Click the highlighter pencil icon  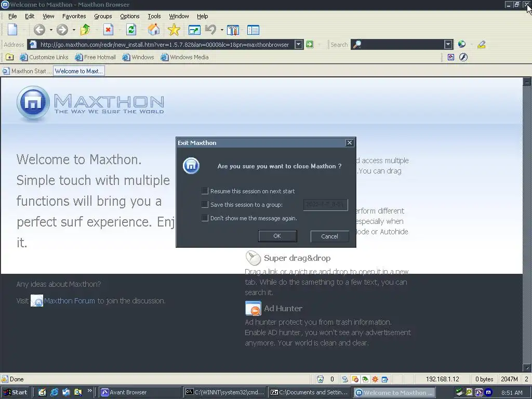(x=481, y=45)
